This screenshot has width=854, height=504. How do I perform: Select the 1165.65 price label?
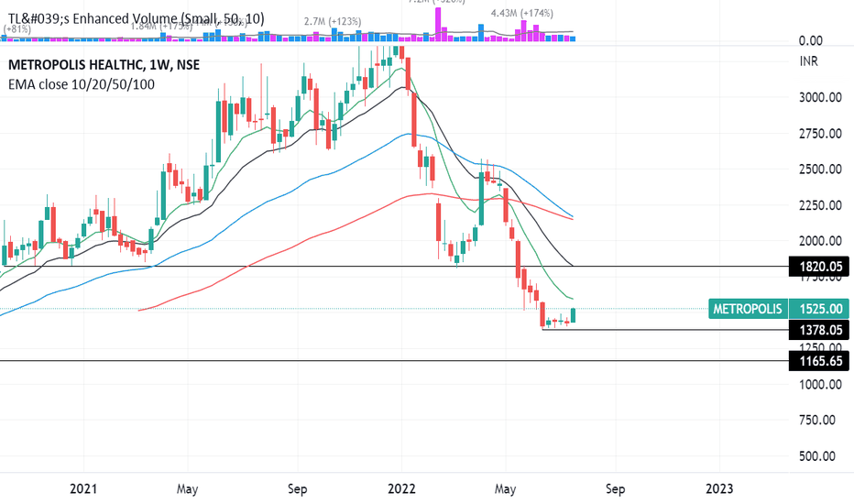[x=819, y=361]
